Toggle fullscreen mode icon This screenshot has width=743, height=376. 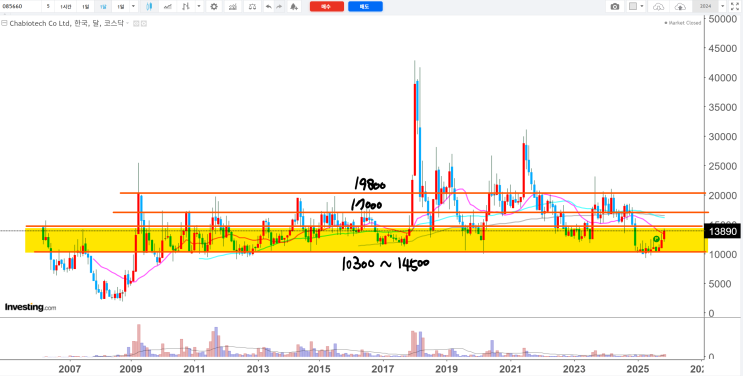tap(736, 7)
